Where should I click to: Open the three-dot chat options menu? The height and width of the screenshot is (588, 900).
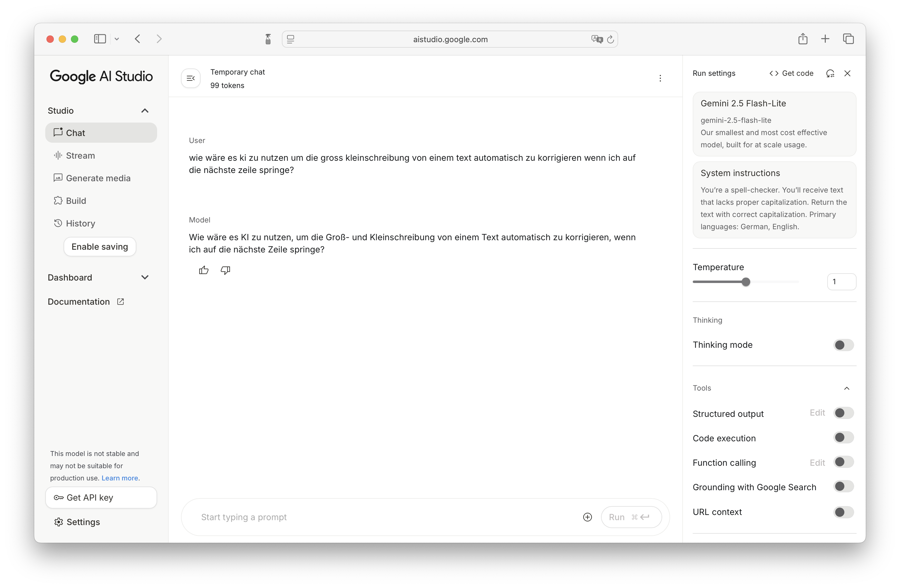660,78
